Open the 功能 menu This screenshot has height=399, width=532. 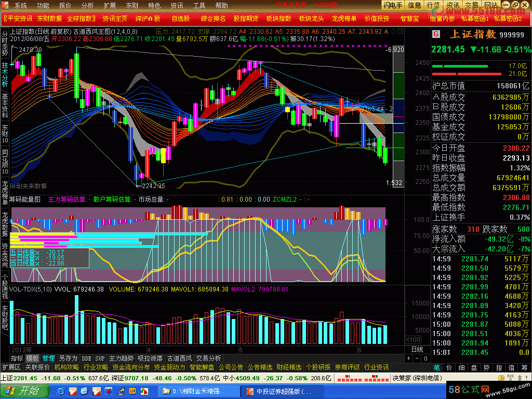[43, 5]
